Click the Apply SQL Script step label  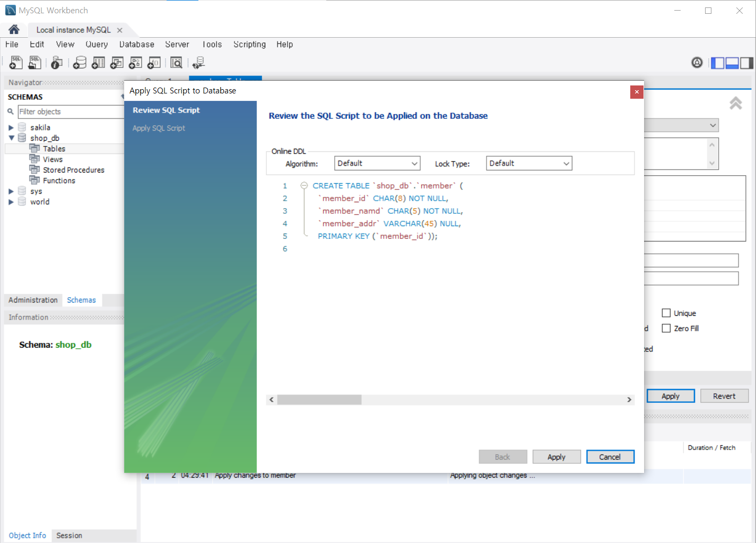(x=159, y=128)
